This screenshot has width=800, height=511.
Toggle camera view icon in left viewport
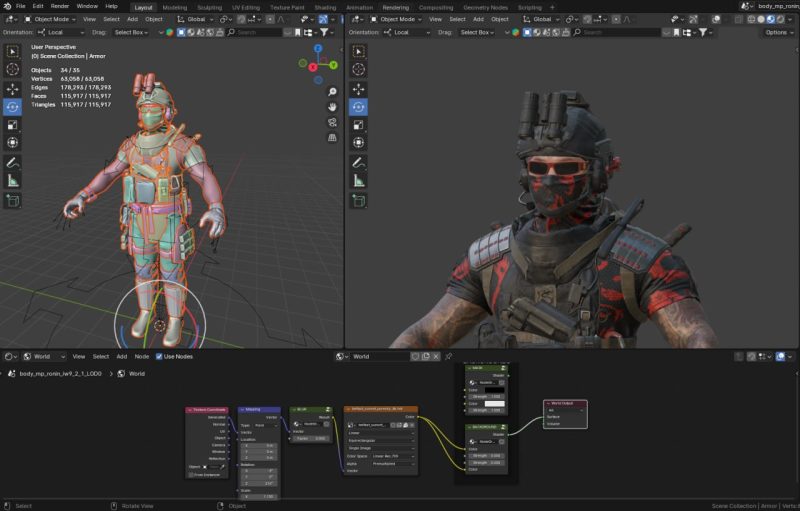coord(332,122)
